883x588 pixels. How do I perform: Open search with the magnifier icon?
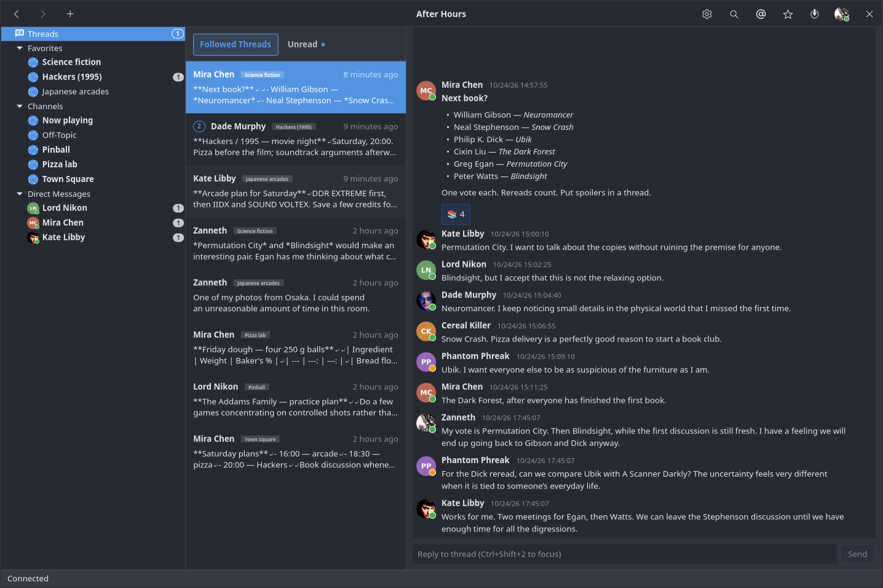(x=734, y=14)
